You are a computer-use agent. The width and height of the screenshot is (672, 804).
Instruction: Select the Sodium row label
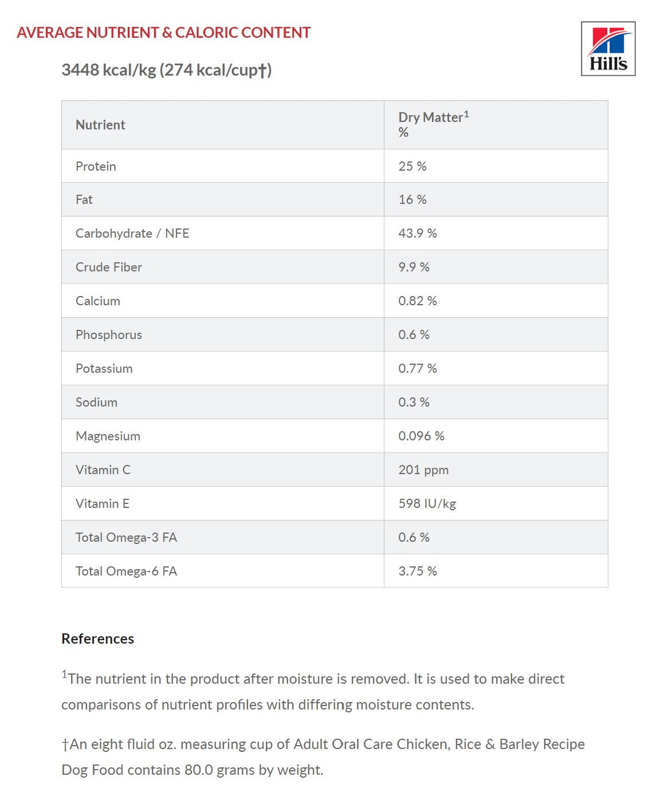pyautogui.click(x=96, y=402)
